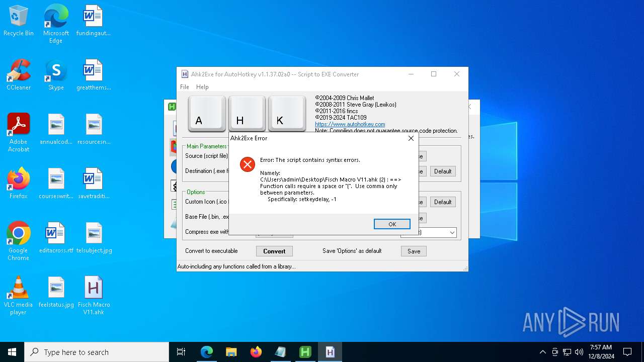The width and height of the screenshot is (644, 362).
Task: Click status bar Auto-including functions text
Action: point(236,266)
